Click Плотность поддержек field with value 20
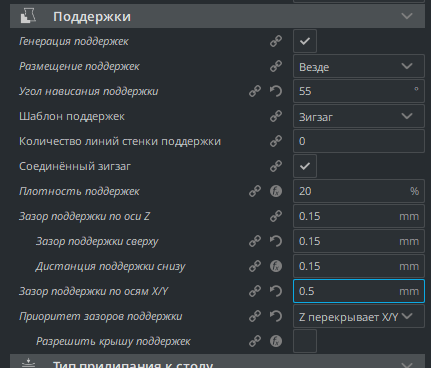This screenshot has height=368, width=431. pos(359,191)
